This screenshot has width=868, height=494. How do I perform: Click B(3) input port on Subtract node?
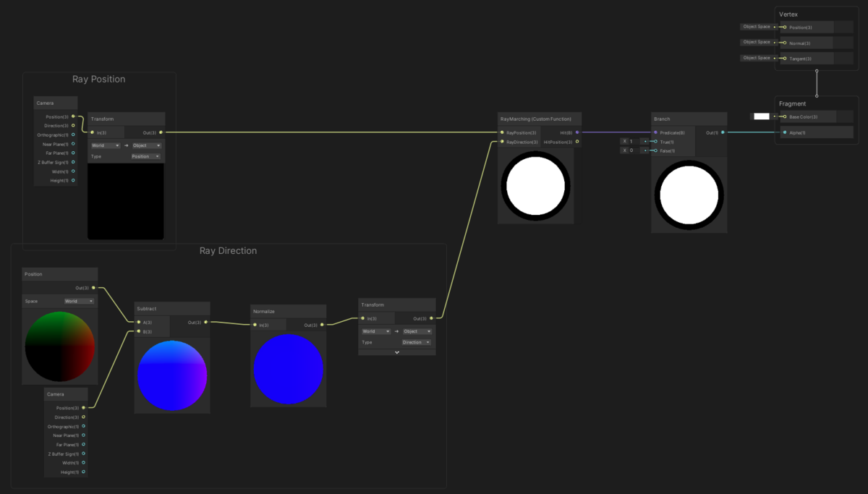139,331
